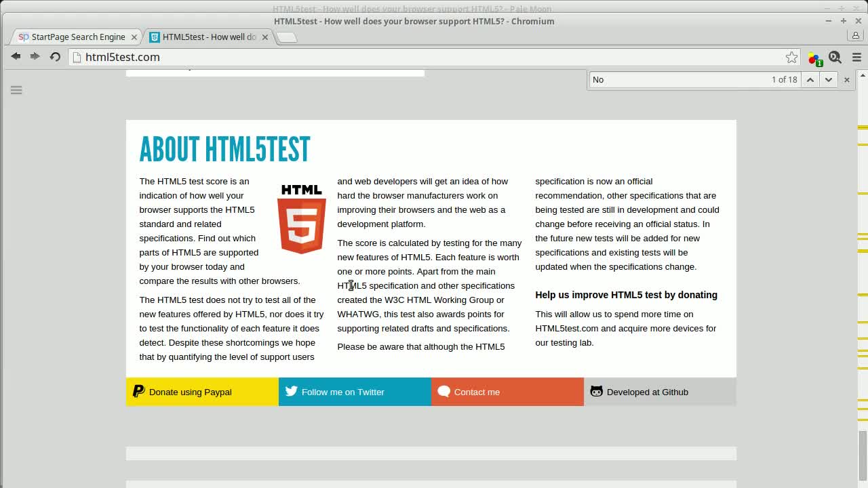The image size is (868, 488).
Task: Go back to the previous page
Action: [x=16, y=57]
